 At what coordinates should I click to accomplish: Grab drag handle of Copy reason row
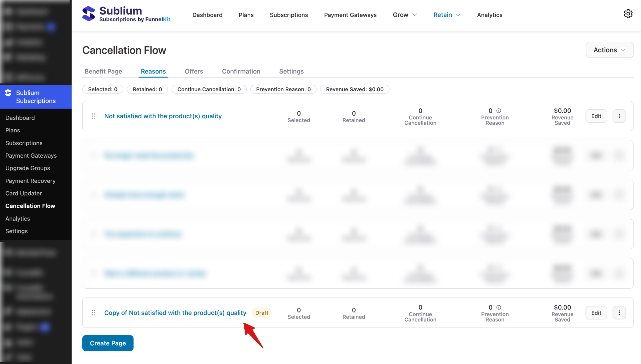94,313
